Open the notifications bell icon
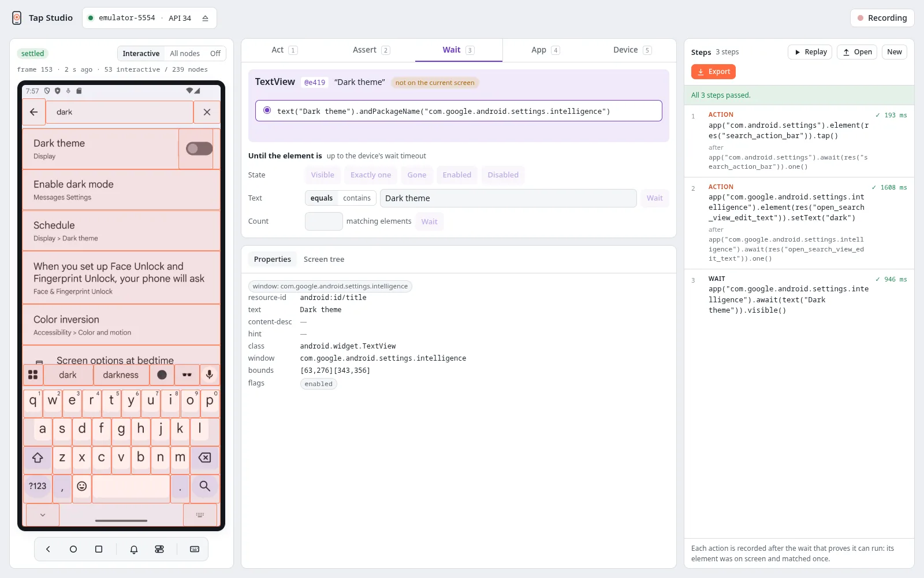 click(134, 549)
